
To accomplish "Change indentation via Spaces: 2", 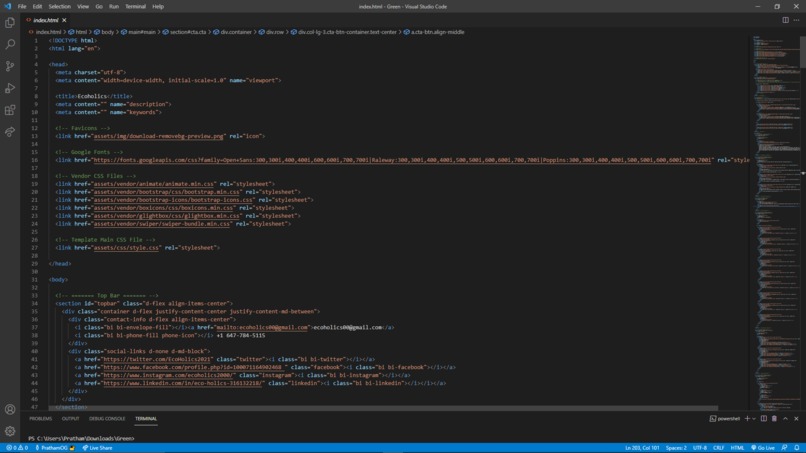I will (x=676, y=448).
